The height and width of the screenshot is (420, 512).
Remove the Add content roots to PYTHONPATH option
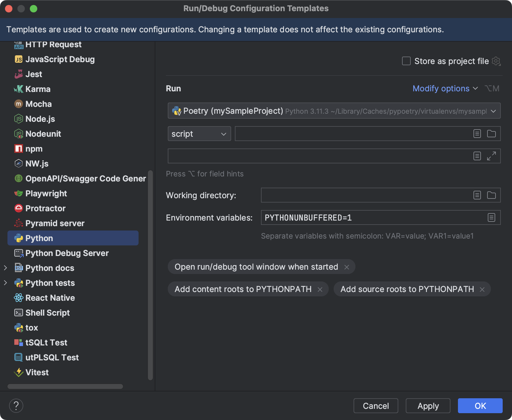click(320, 289)
